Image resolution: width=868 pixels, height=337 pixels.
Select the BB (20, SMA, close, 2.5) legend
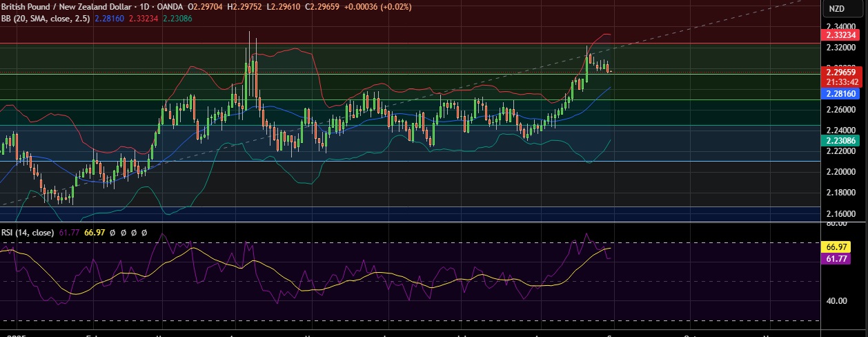(43, 19)
